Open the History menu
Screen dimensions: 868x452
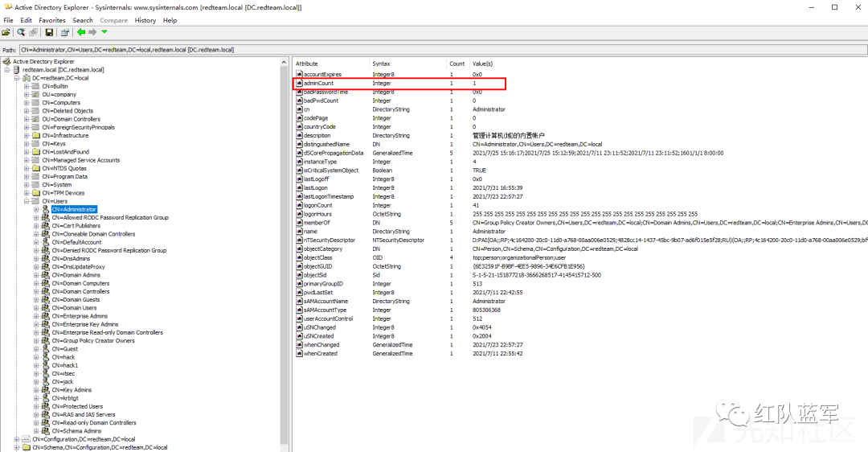[x=145, y=20]
